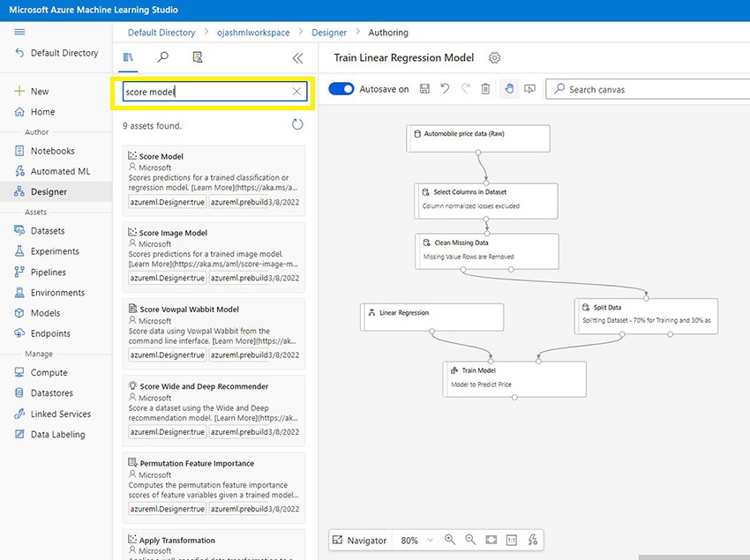Click the zoom to fit icon
Screen dimensions: 750x560
pyautogui.click(x=491, y=540)
